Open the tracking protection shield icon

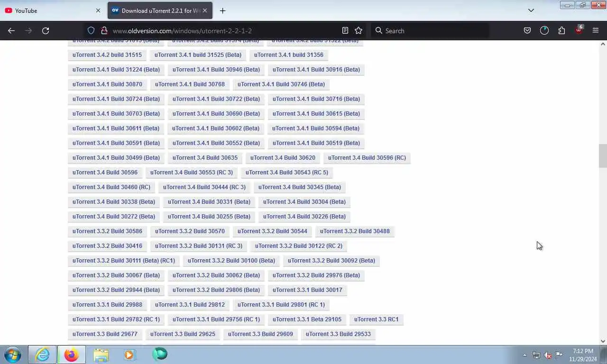point(91,30)
